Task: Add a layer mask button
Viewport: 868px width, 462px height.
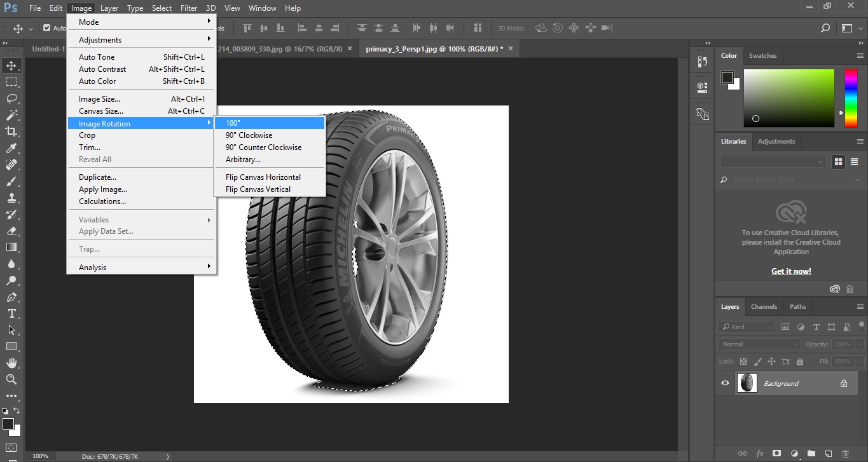Action: point(776,454)
